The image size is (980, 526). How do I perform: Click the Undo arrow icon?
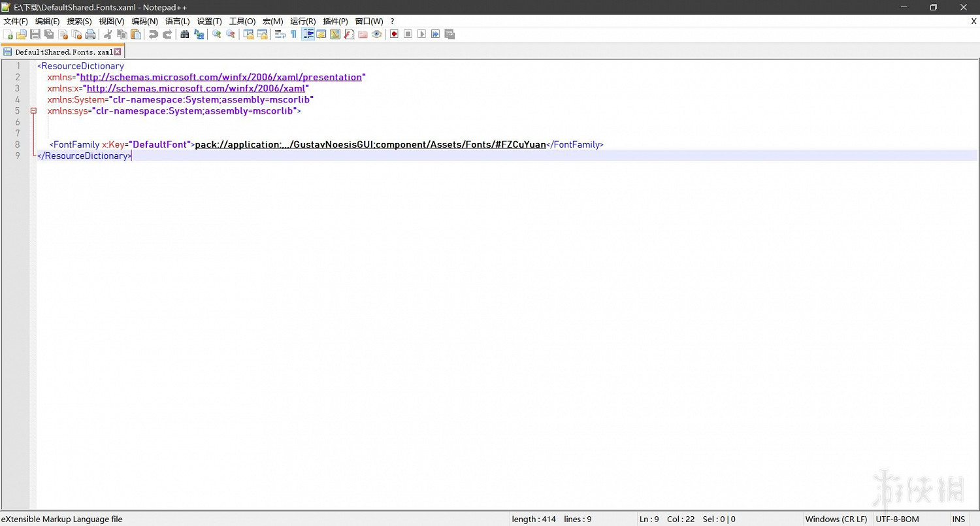[154, 34]
